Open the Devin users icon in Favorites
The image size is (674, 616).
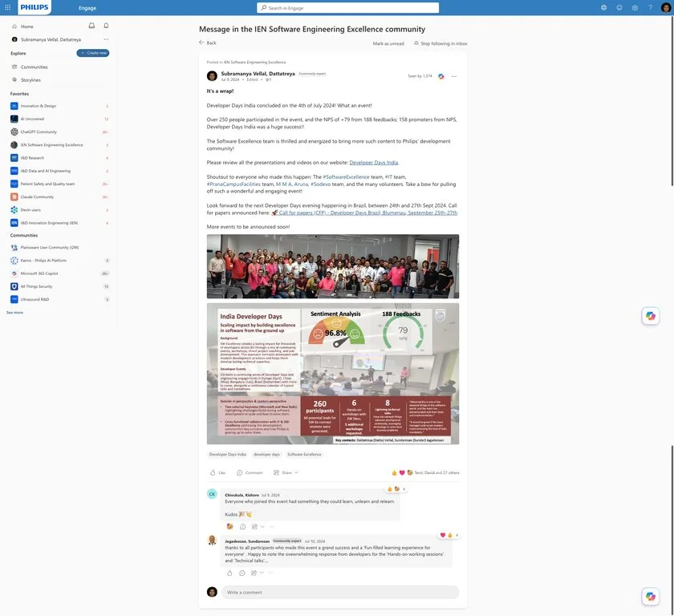14,209
